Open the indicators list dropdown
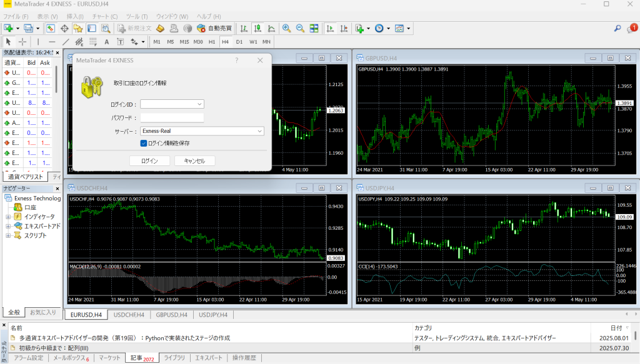640x364 pixels. pyautogui.click(x=368, y=29)
